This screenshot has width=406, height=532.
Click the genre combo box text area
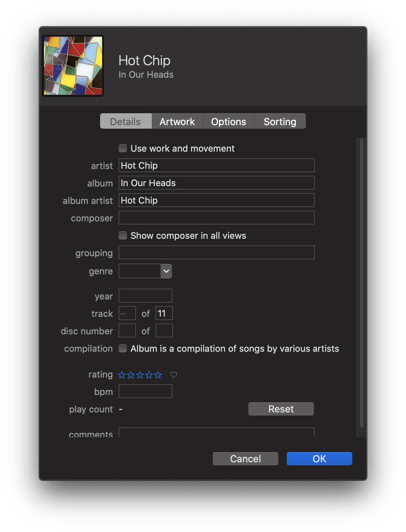(140, 271)
